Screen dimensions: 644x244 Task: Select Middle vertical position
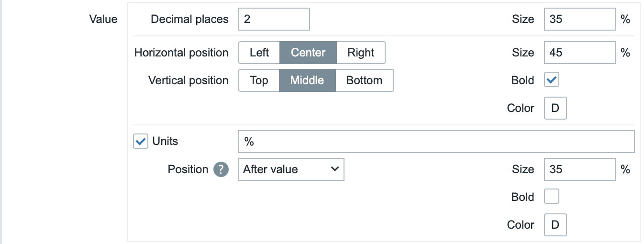(307, 80)
